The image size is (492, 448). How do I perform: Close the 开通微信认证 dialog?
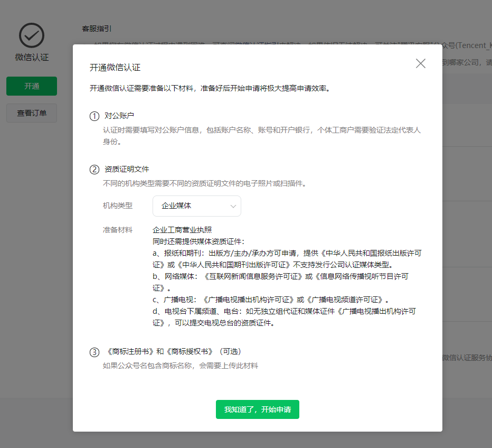(420, 63)
